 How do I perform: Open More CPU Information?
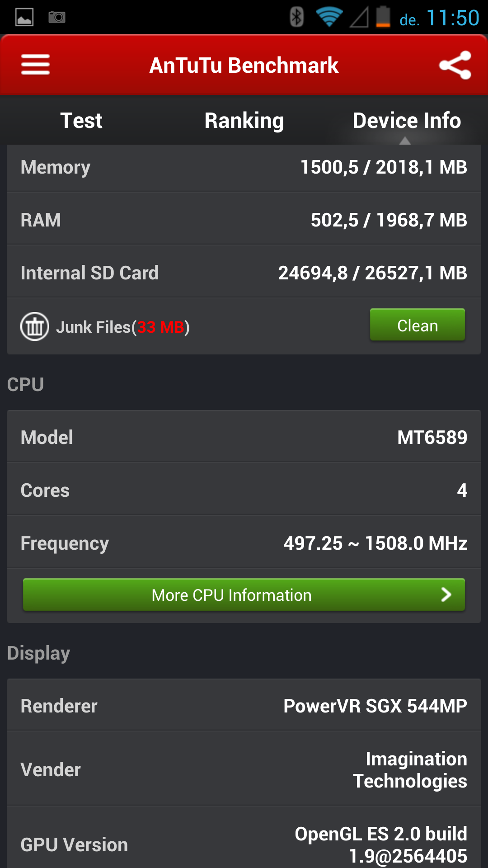pyautogui.click(x=231, y=595)
